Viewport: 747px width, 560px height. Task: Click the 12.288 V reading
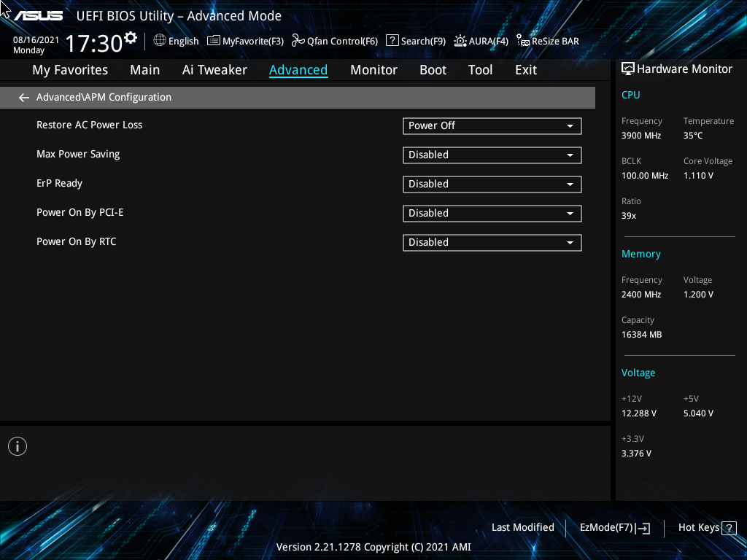click(x=639, y=413)
